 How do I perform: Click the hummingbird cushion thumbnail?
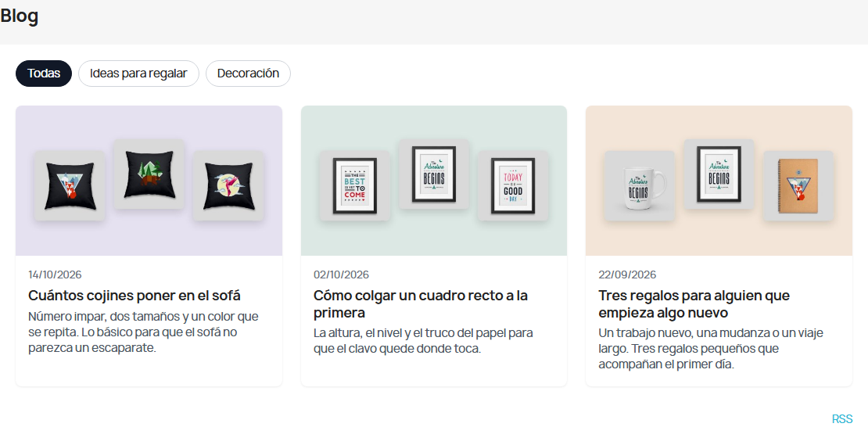[x=228, y=185]
